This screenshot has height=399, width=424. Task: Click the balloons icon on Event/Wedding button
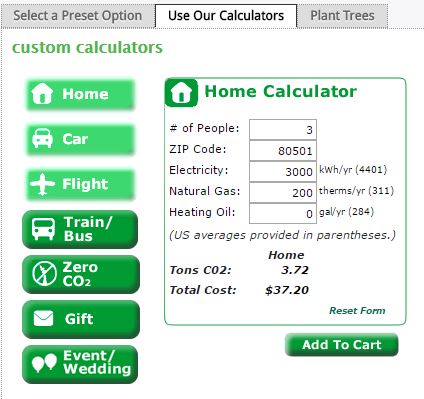[44, 363]
